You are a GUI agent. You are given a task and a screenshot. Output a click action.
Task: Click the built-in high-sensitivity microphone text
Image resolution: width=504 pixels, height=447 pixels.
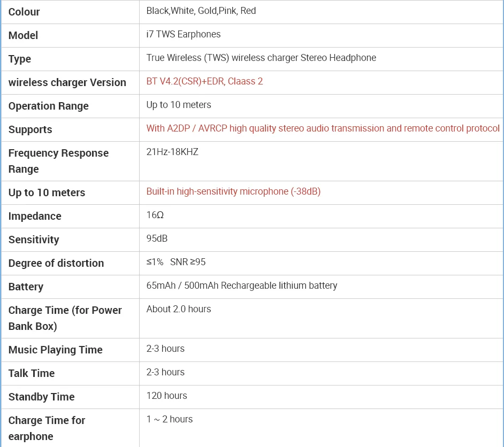point(233,191)
